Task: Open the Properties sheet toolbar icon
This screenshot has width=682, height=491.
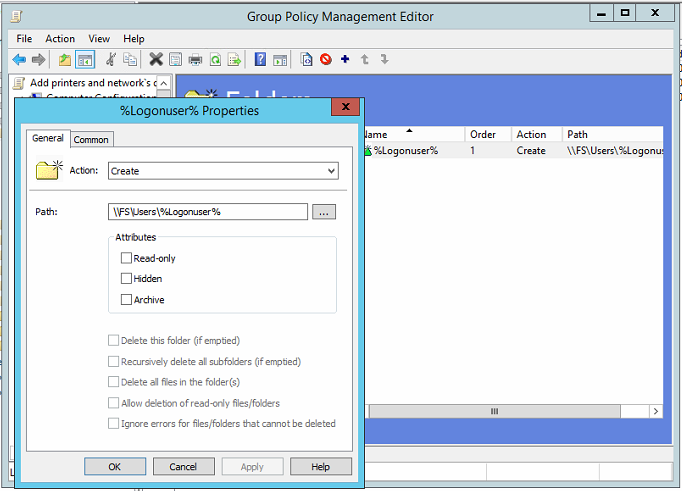Action: pyautogui.click(x=176, y=59)
